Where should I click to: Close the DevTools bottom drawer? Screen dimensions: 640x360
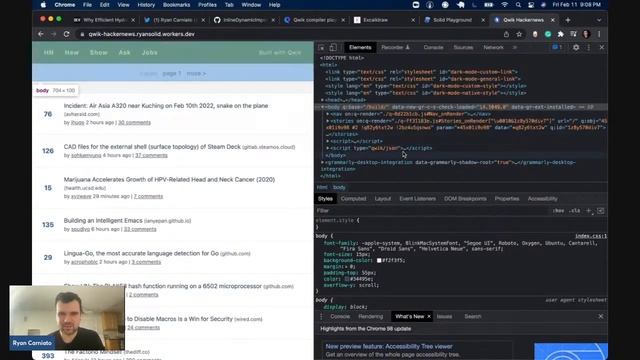click(600, 316)
